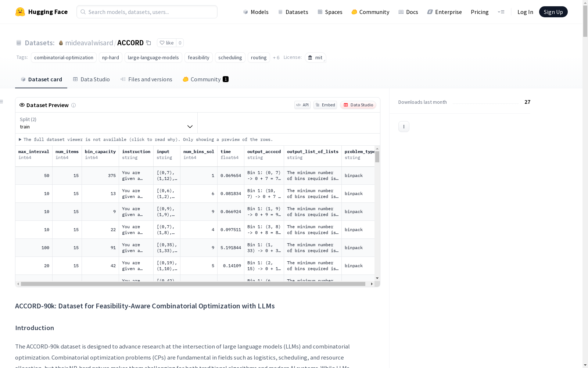Switch to Files and versions tab
The width and height of the screenshot is (588, 368).
[x=146, y=79]
